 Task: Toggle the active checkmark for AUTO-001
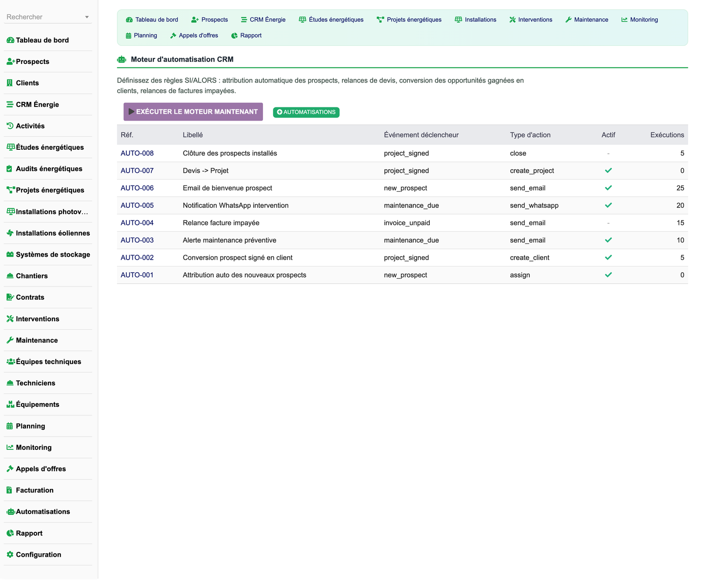(x=608, y=275)
